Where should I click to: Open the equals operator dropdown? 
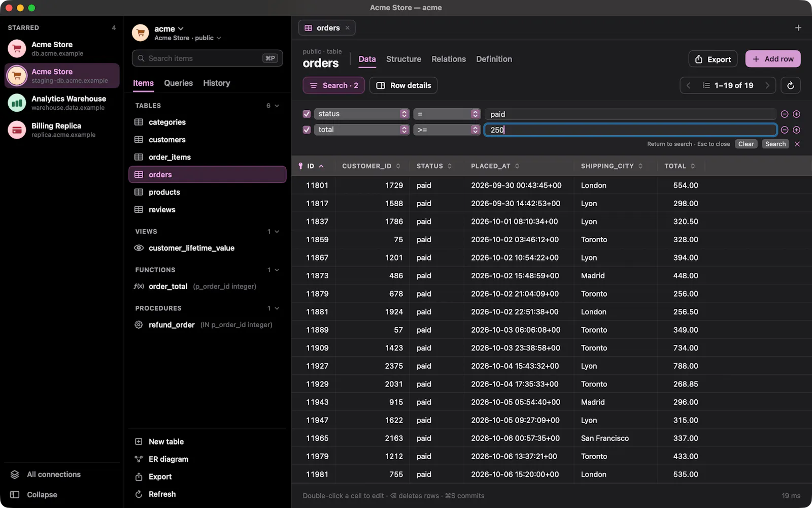coord(447,114)
